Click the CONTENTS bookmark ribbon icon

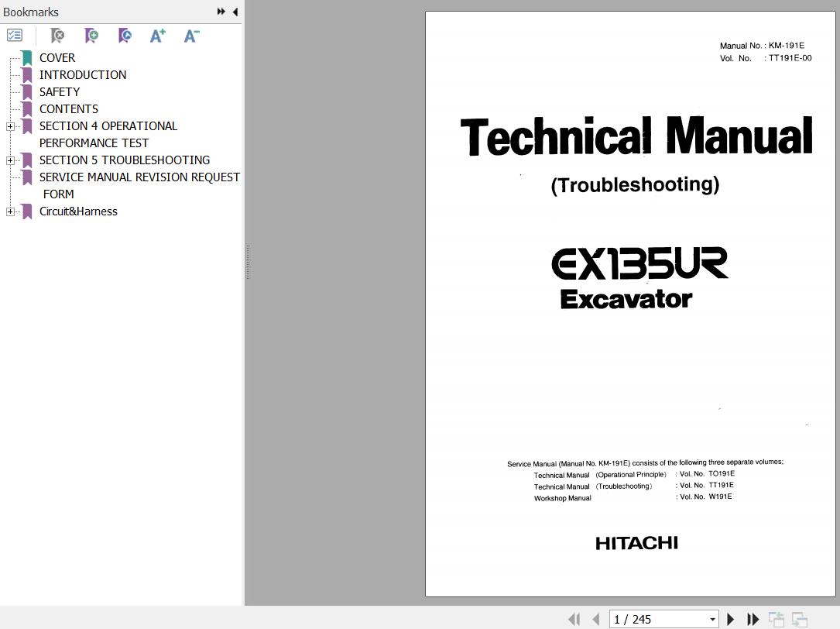click(27, 109)
